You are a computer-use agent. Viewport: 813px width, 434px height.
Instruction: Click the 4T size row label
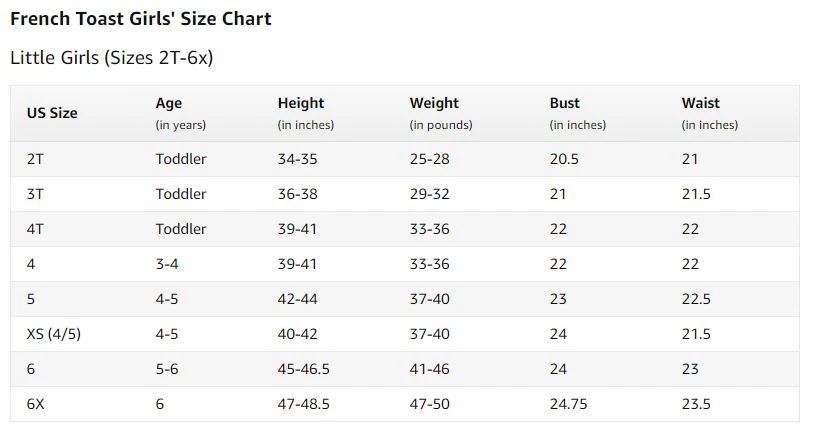click(x=35, y=229)
